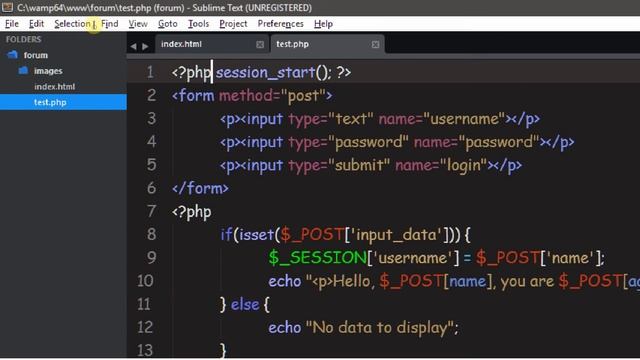Screen dimensions: 640x360
Task: Close the index.html tab
Action: (260, 44)
